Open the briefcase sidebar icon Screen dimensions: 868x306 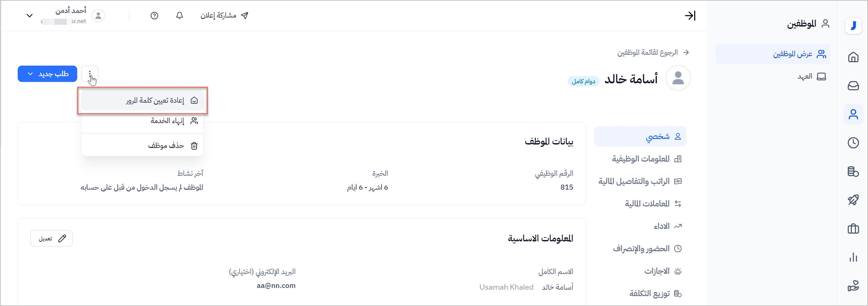coord(853,228)
